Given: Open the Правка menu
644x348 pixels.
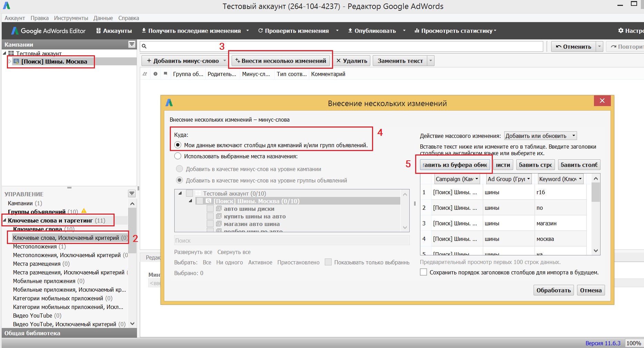Looking at the screenshot, I should tap(39, 18).
